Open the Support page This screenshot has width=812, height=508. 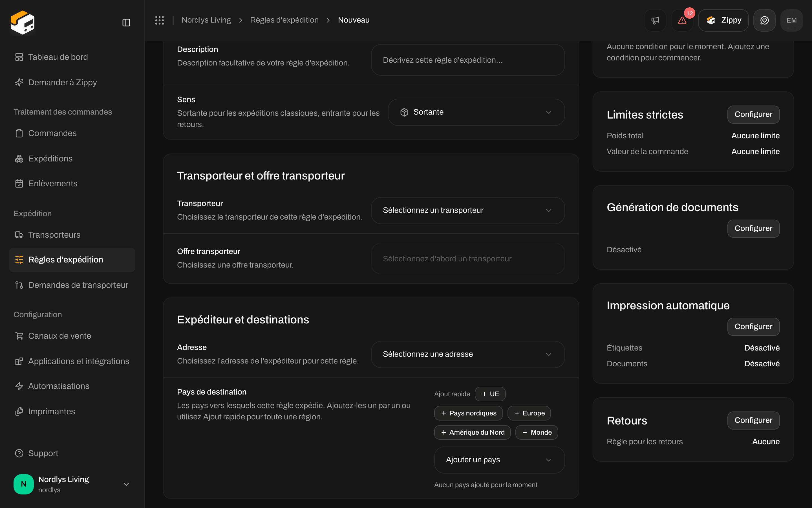pos(72,453)
